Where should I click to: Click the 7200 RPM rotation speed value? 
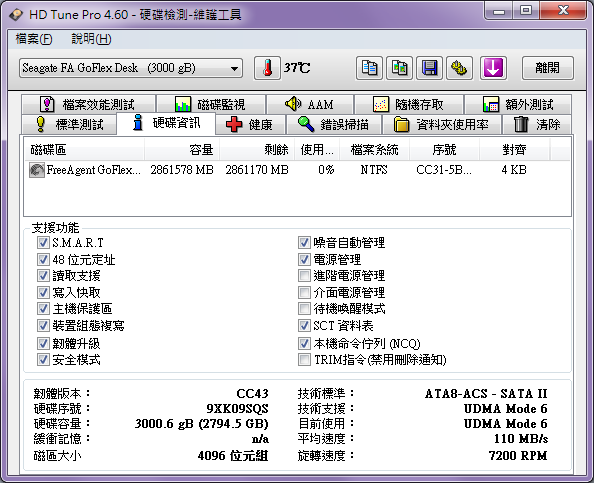click(x=518, y=455)
